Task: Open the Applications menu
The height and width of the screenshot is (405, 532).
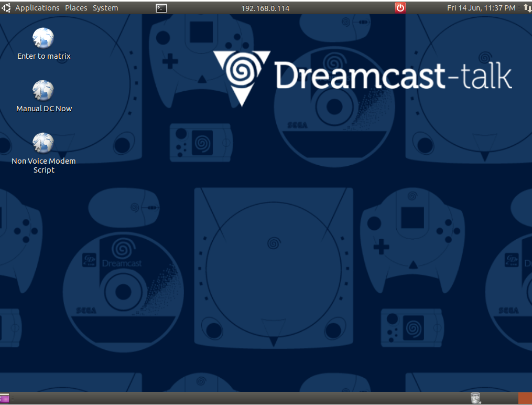Action: [37, 8]
